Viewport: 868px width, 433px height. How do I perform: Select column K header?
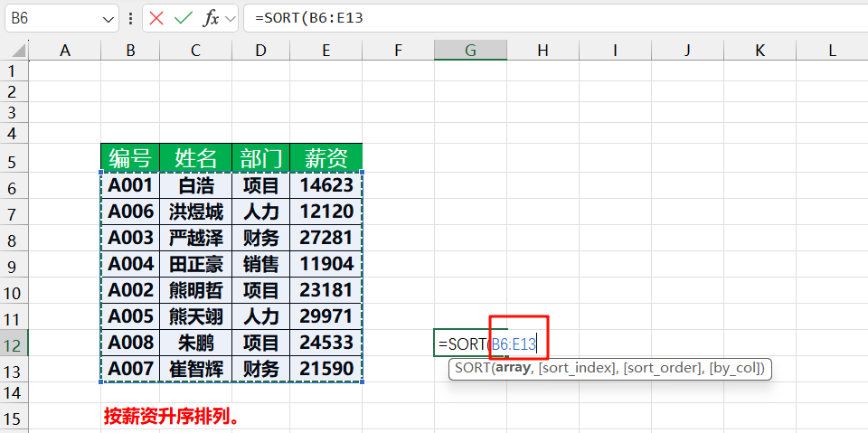tap(760, 51)
